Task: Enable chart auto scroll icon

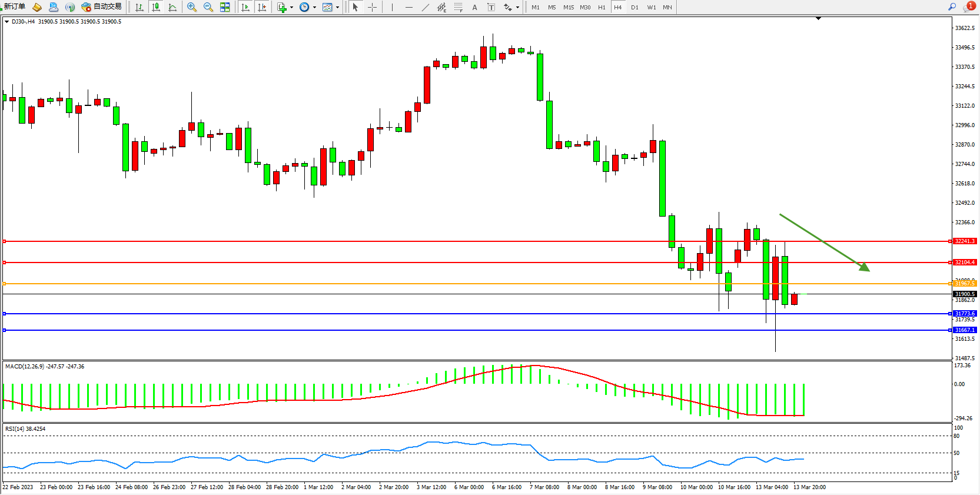Action: tap(245, 7)
